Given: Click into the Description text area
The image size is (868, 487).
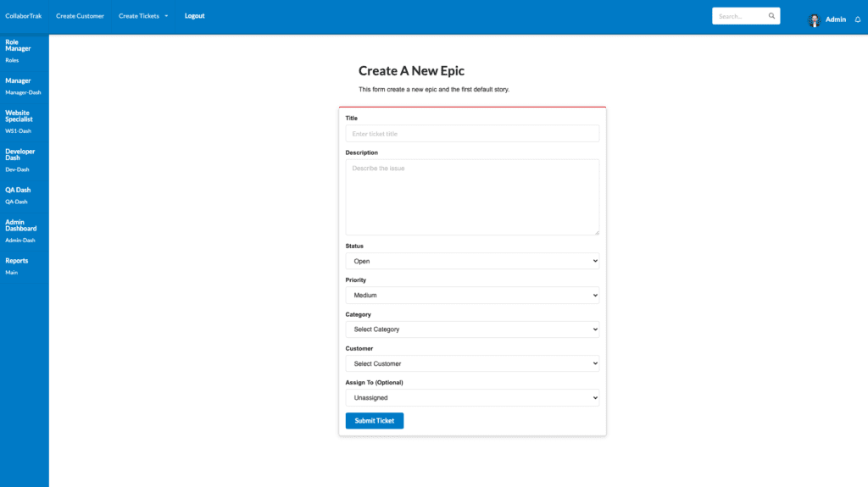Looking at the screenshot, I should [472, 196].
